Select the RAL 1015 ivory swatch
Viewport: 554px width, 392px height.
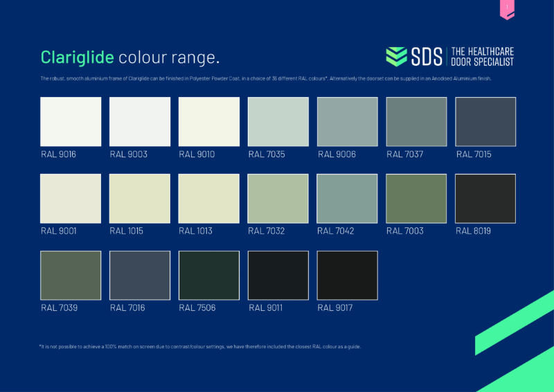point(140,198)
